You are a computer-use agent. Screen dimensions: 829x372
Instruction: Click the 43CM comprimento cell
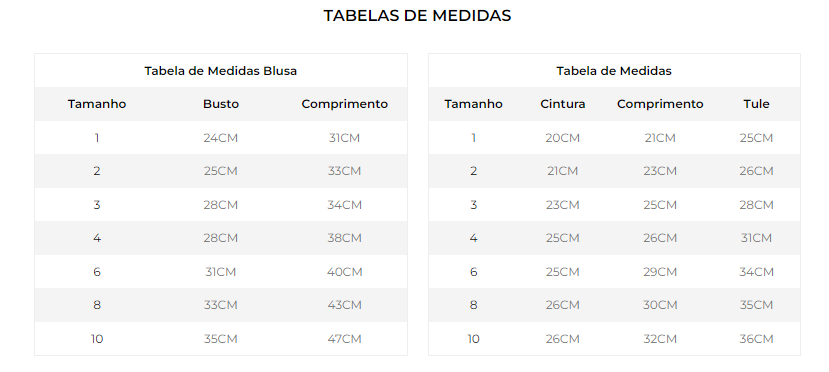(x=344, y=305)
